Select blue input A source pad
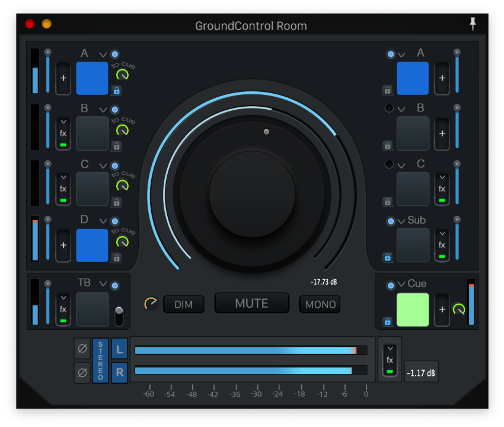Viewport: 504px width, 427px height. [92, 78]
